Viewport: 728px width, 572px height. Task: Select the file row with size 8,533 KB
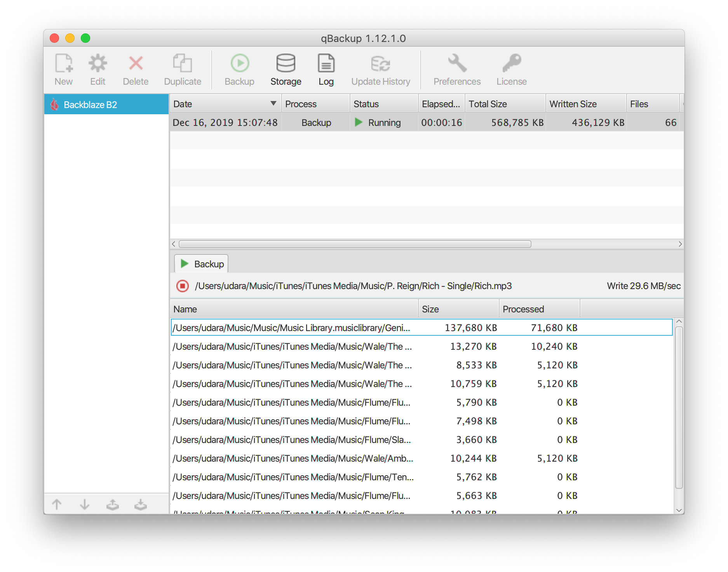(421, 365)
